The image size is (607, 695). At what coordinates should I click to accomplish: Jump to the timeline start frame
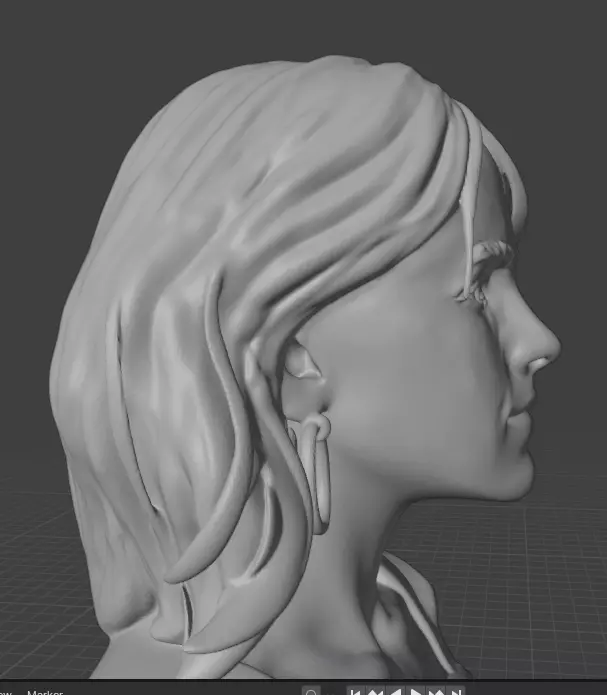click(x=356, y=691)
